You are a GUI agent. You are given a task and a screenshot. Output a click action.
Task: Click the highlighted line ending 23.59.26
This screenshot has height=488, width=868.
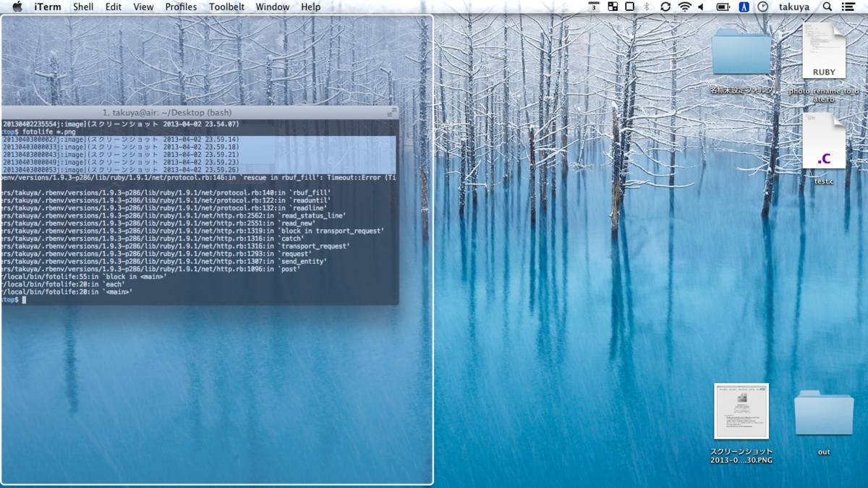[x=120, y=170]
